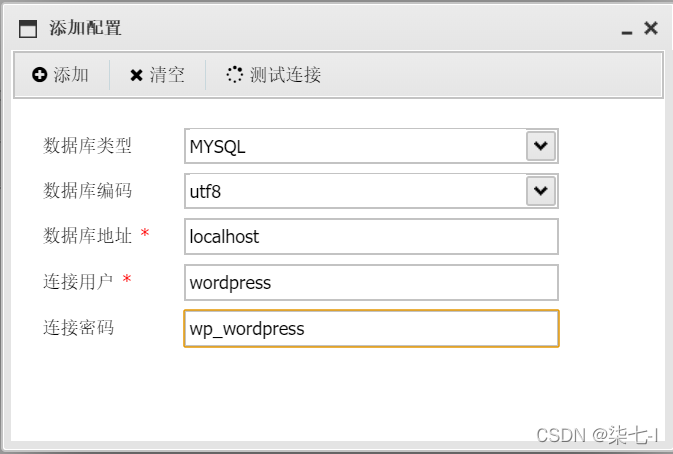
Task: Focus the 连接用户 field containing wordpress
Action: point(371,282)
